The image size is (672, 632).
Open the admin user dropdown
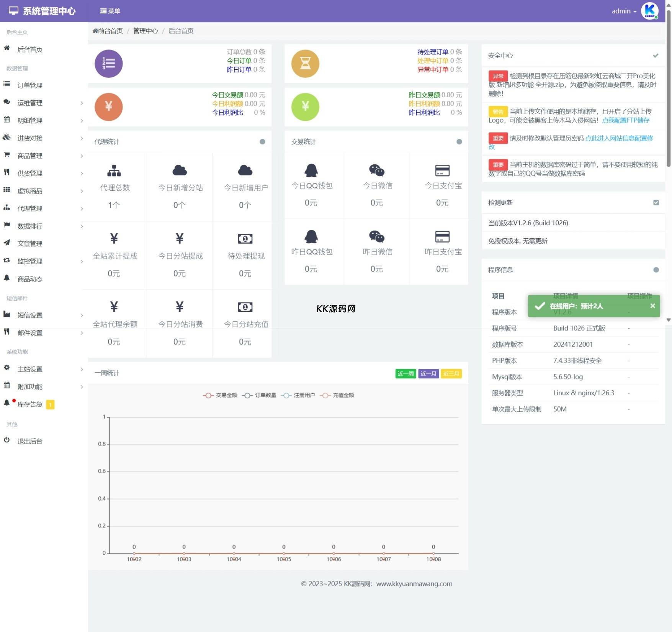pyautogui.click(x=624, y=11)
